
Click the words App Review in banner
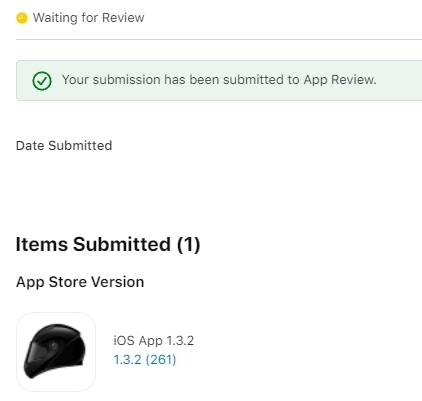point(339,80)
